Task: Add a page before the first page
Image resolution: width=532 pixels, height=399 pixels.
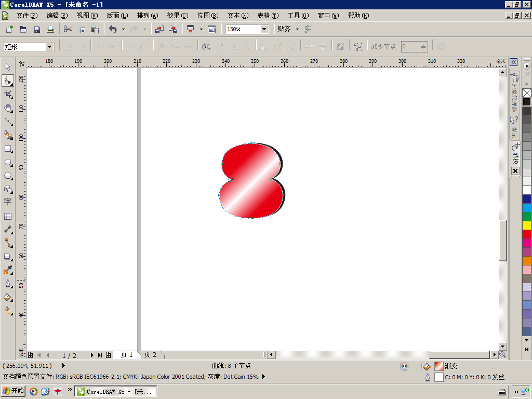Action: (x=30, y=355)
